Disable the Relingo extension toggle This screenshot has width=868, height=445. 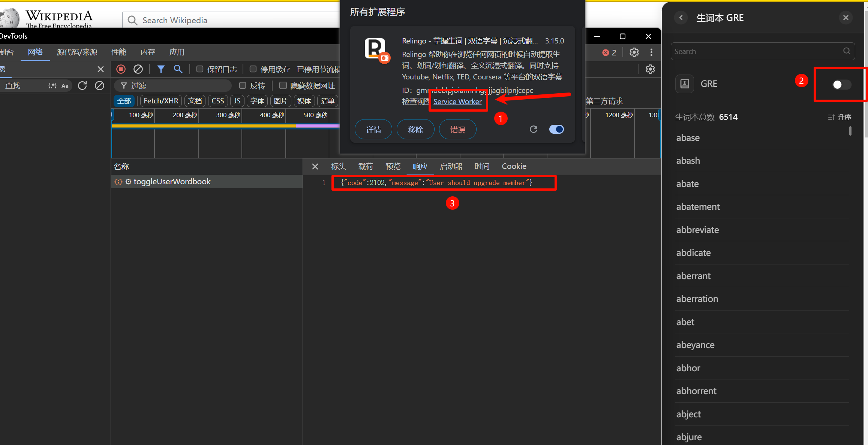pos(556,129)
